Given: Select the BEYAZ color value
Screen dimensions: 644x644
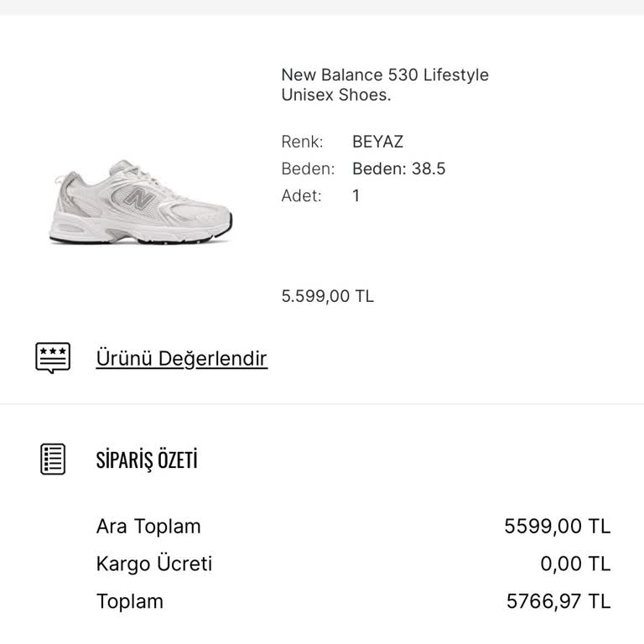Looking at the screenshot, I should 377,142.
